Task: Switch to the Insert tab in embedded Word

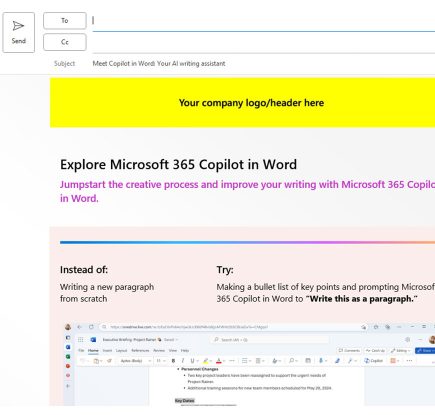Action: tap(107, 350)
